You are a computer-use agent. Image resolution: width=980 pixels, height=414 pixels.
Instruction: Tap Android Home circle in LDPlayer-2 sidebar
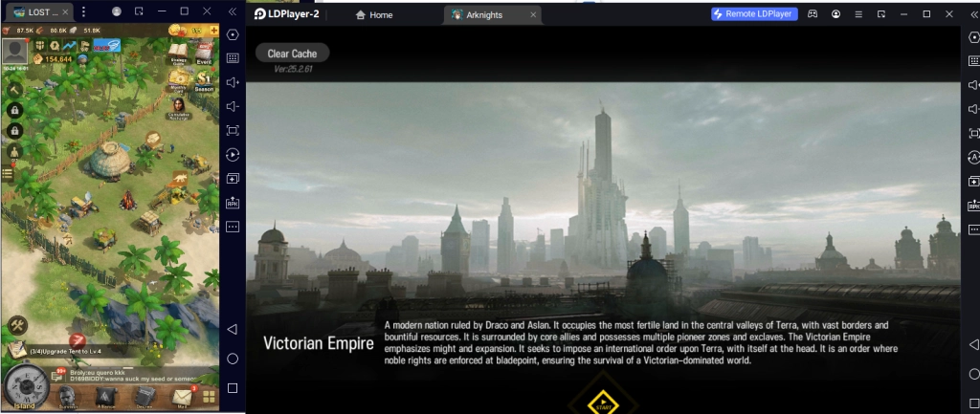tap(973, 374)
